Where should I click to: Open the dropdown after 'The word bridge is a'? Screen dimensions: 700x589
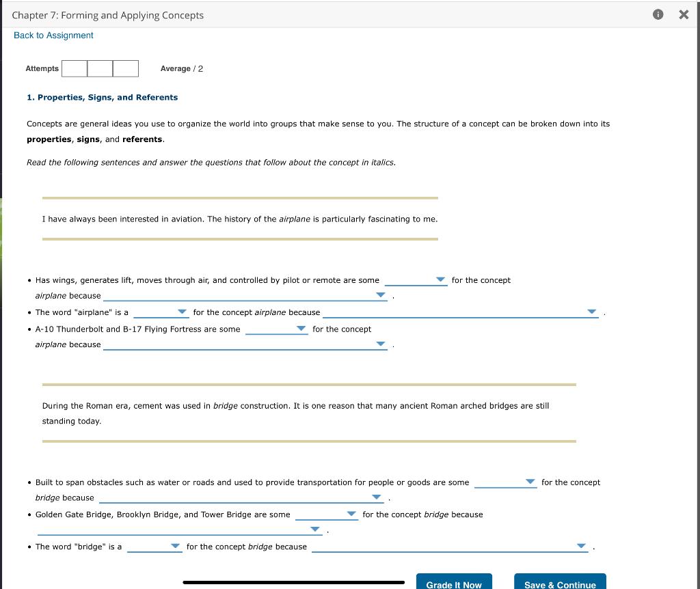click(175, 546)
